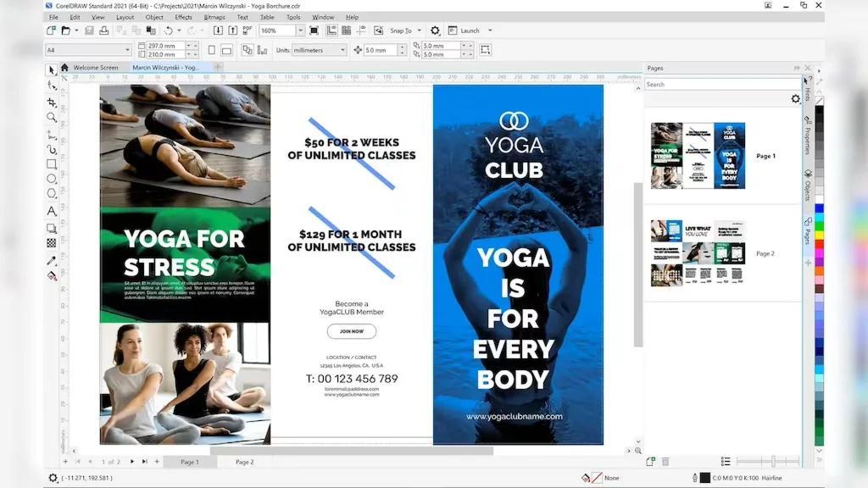Open the Units millimeters dropdown
This screenshot has width=868, height=488.
point(342,50)
